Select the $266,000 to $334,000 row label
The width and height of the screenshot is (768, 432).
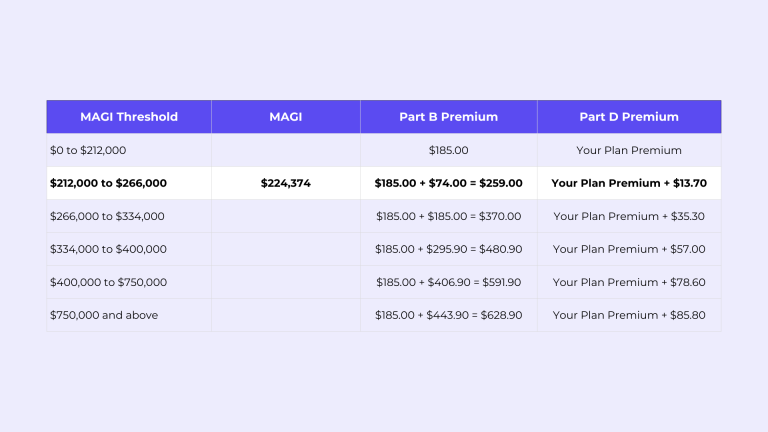[x=129, y=216]
